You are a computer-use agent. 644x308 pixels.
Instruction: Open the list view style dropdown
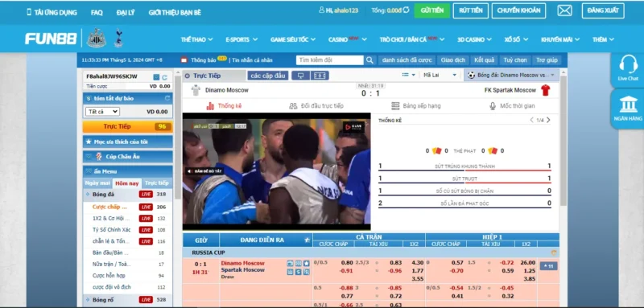(x=409, y=75)
